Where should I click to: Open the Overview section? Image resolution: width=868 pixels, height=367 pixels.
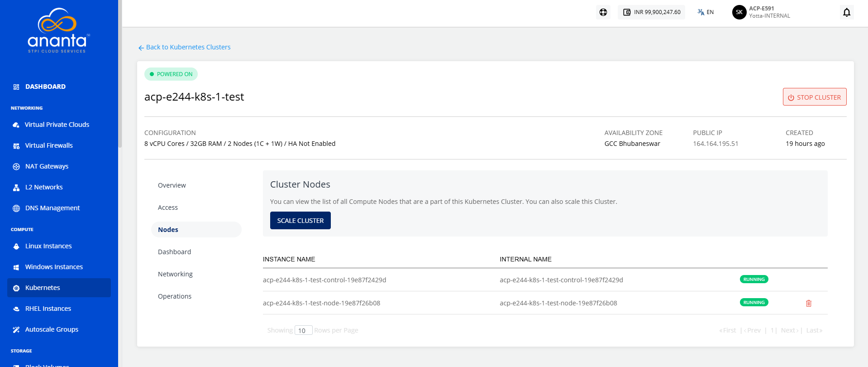coord(172,185)
